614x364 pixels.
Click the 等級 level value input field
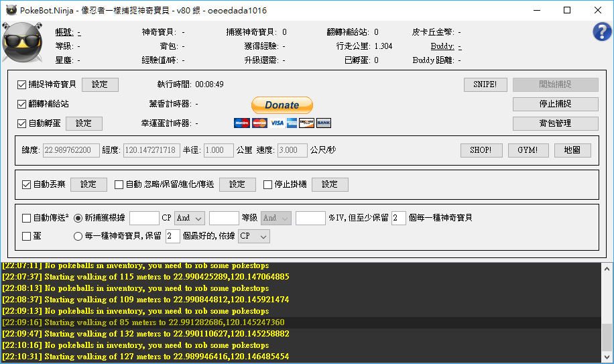pos(224,218)
